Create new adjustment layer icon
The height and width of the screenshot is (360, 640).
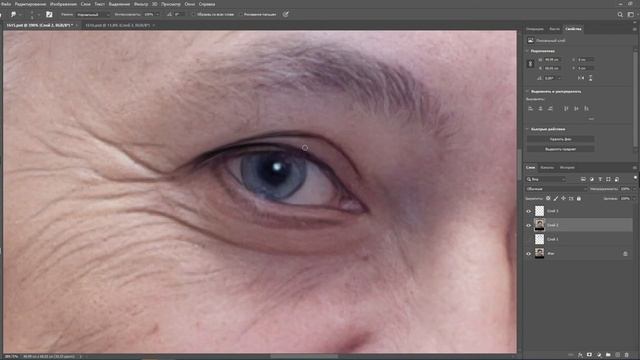point(599,355)
